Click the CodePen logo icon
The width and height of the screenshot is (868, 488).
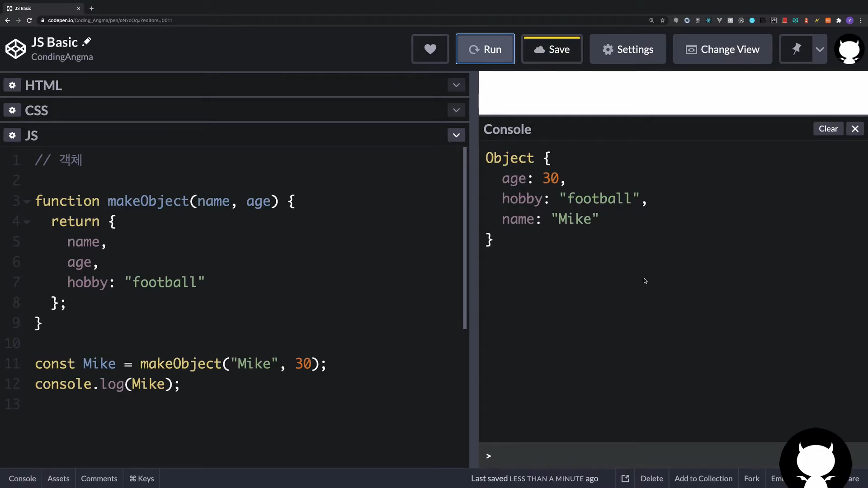click(x=15, y=49)
